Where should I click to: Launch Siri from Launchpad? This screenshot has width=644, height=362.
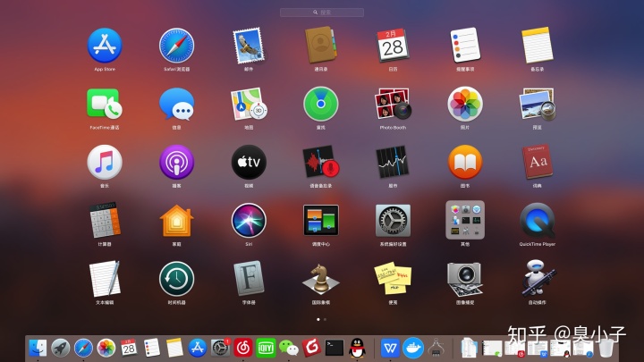coord(249,221)
